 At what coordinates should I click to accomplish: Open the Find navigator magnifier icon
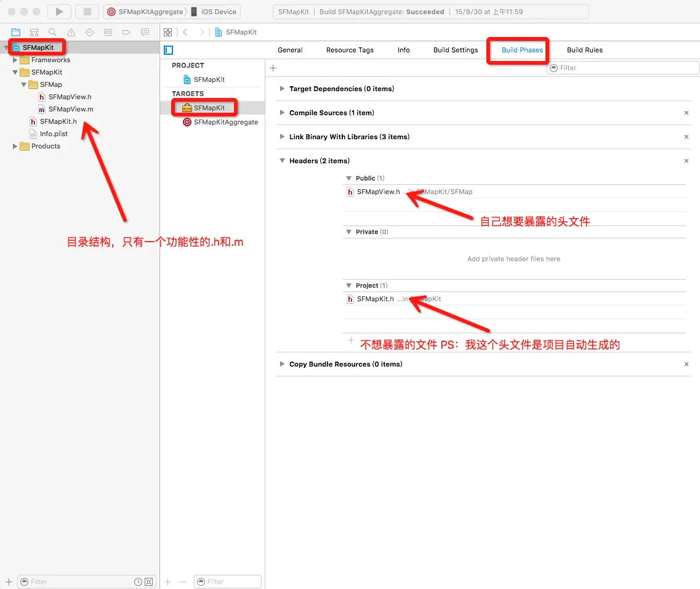pyautogui.click(x=52, y=32)
